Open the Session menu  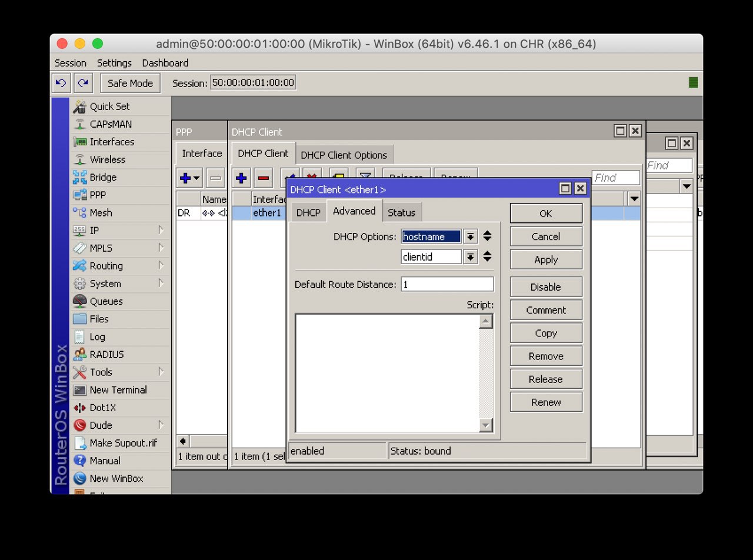(x=71, y=63)
